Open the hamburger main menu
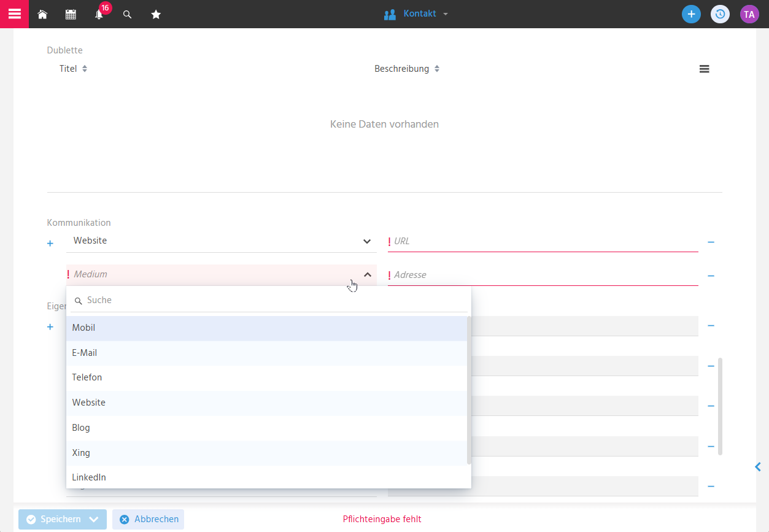Image resolution: width=769 pixels, height=532 pixels. click(14, 14)
